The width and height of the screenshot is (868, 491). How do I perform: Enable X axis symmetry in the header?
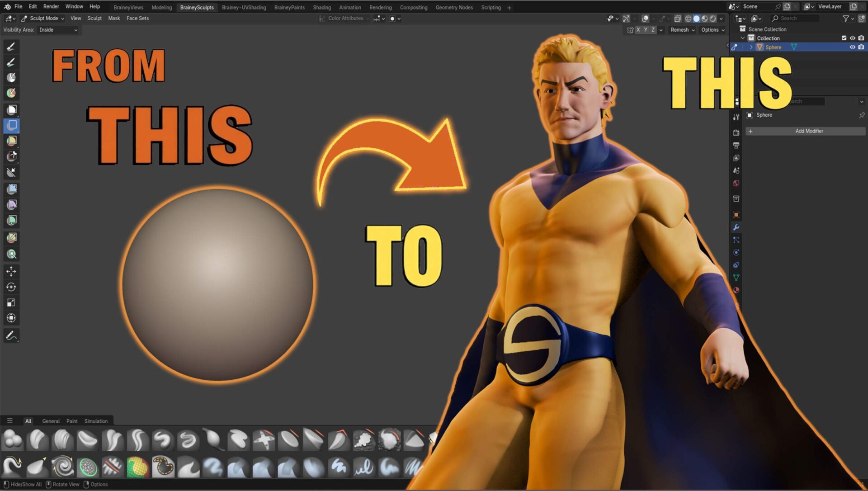click(638, 30)
